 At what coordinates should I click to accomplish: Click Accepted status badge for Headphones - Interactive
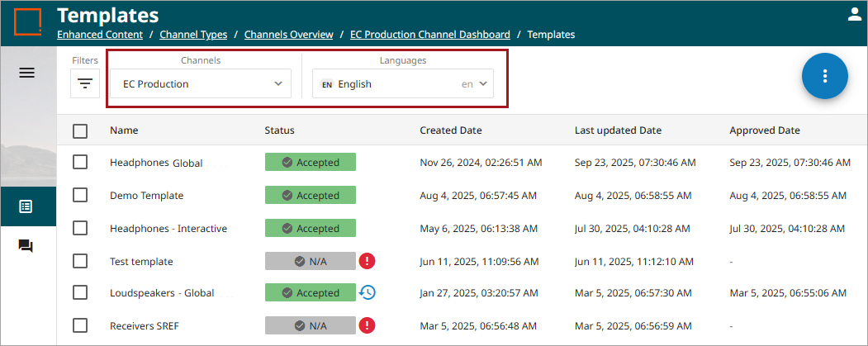(310, 228)
